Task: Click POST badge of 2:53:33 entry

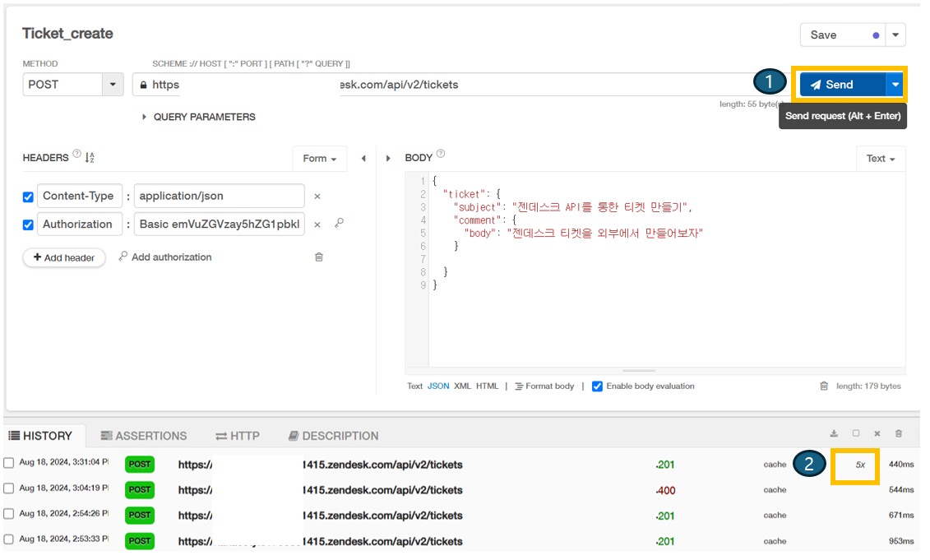Action: click(140, 541)
